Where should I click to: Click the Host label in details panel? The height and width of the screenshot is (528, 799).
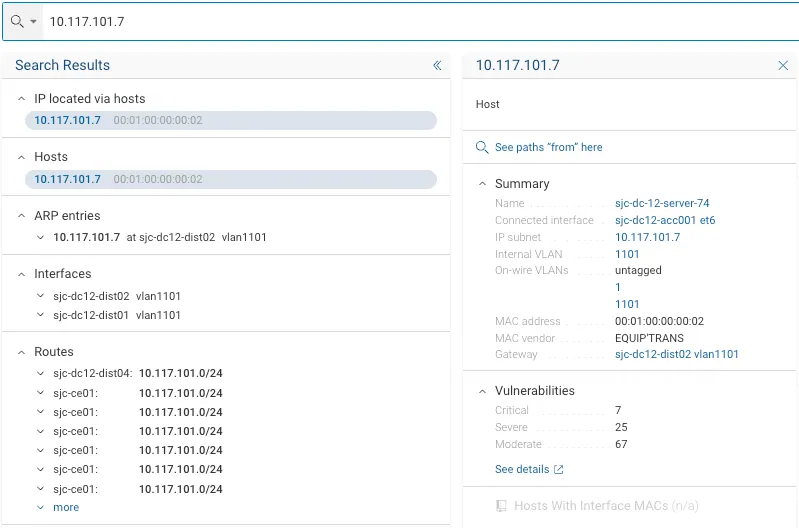pos(487,104)
